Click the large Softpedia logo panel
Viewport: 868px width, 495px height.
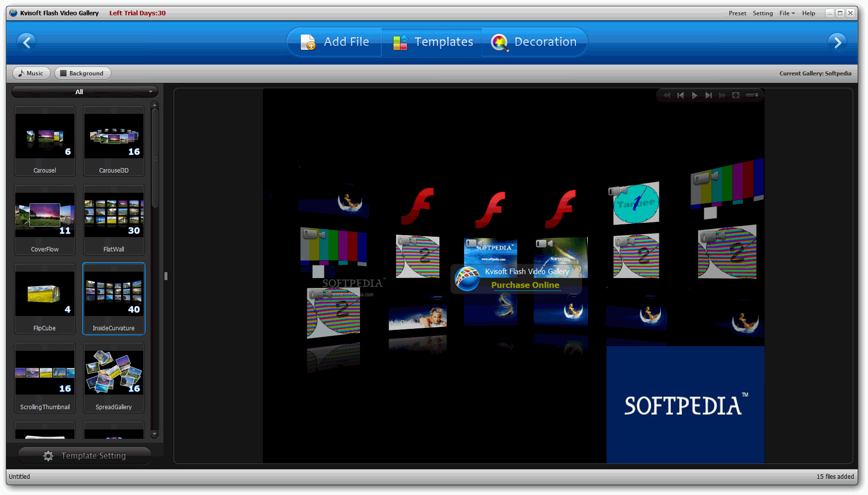point(685,404)
